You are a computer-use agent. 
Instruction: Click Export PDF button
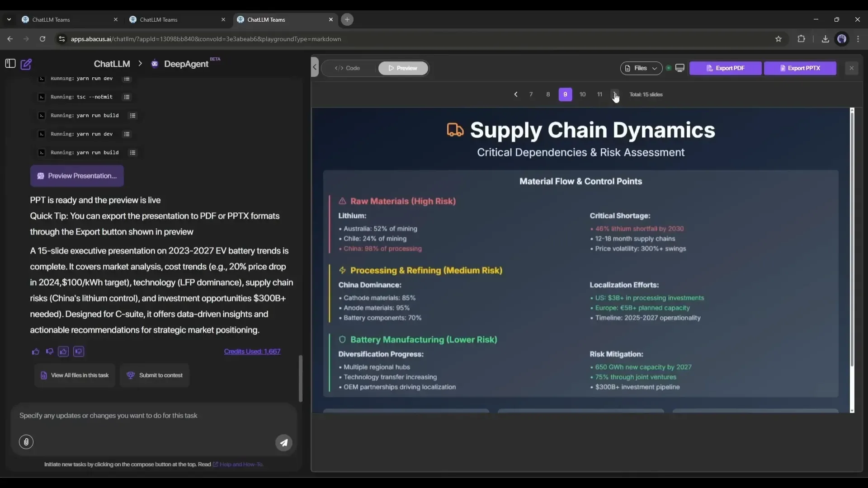(726, 68)
